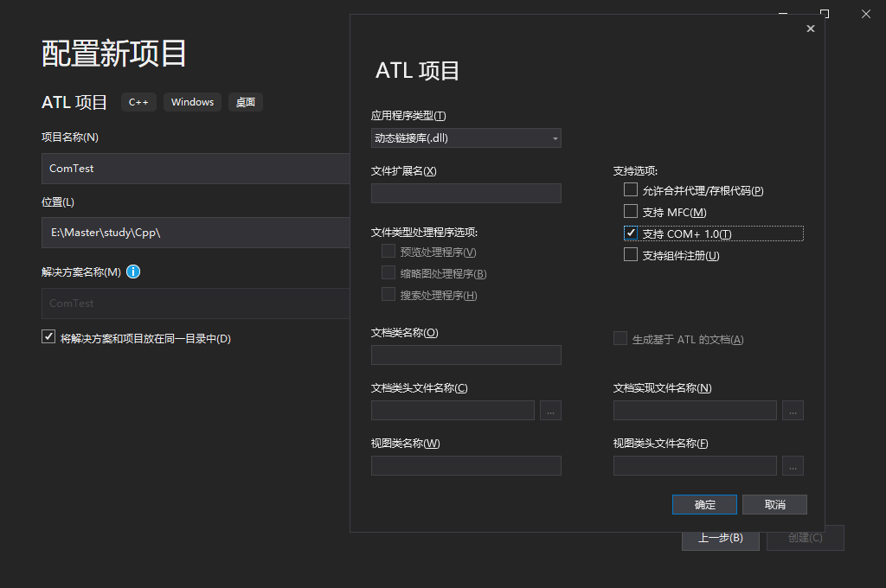Click the 视图类头文件名称 input field

coord(695,466)
